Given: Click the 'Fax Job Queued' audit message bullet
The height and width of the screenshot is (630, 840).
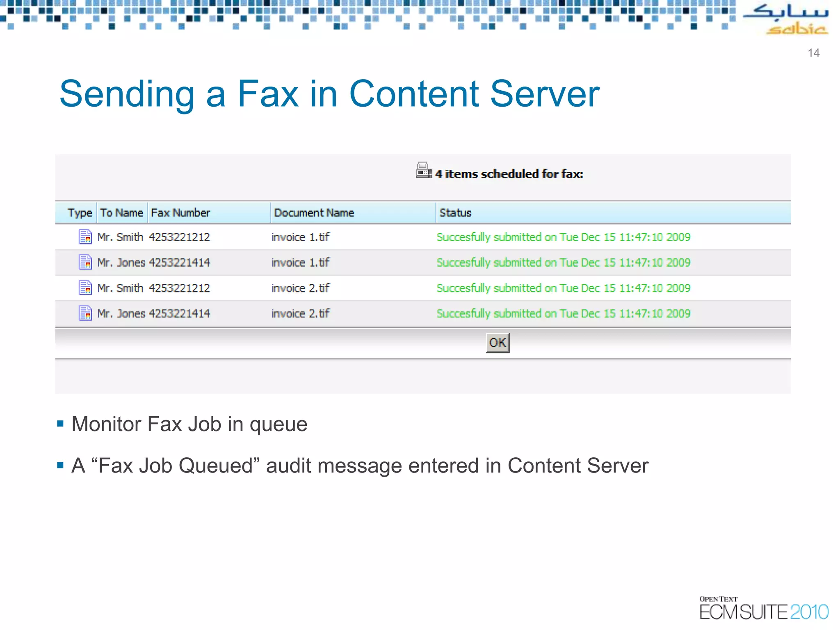Looking at the screenshot, I should click(x=360, y=466).
